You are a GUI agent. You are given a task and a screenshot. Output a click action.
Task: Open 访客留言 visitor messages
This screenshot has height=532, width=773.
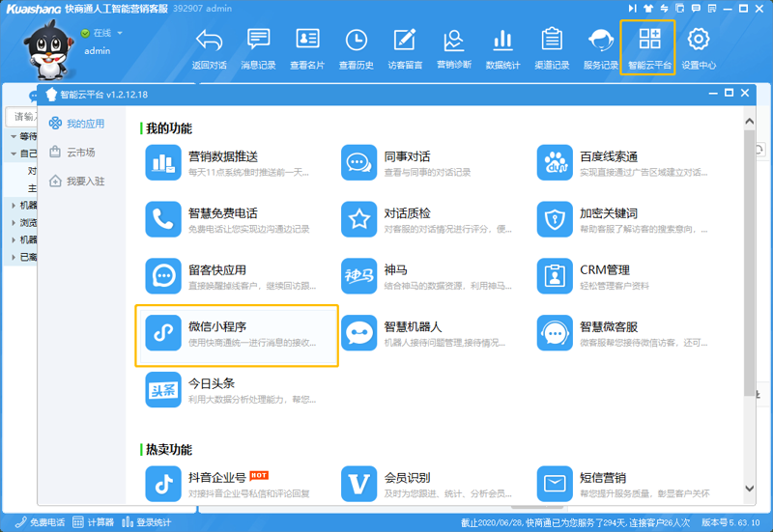[405, 49]
